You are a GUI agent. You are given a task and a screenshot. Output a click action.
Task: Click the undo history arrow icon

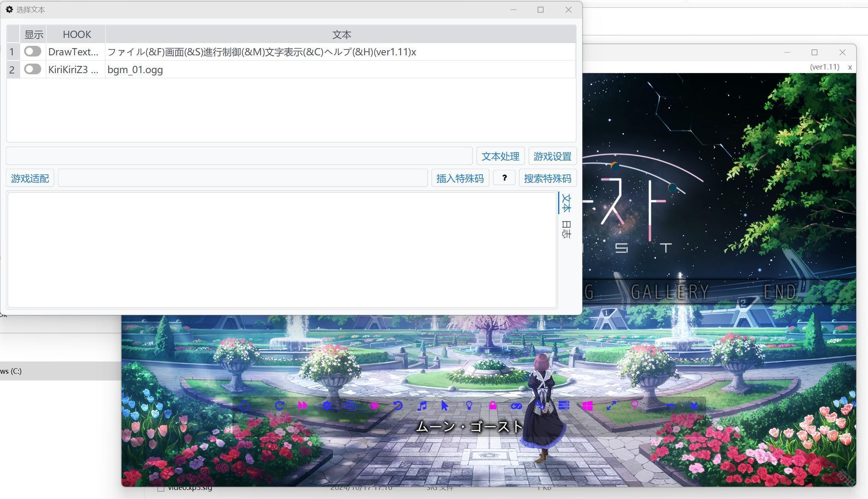tap(398, 406)
